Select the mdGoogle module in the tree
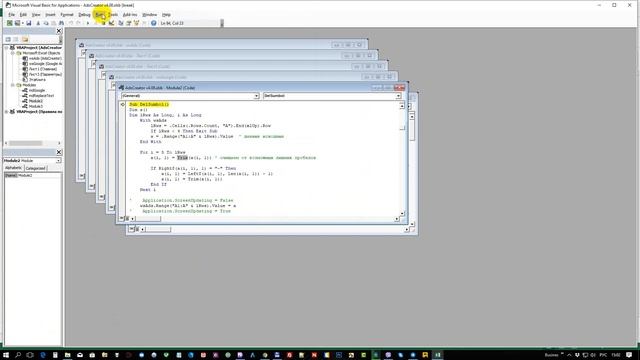 coord(34,90)
